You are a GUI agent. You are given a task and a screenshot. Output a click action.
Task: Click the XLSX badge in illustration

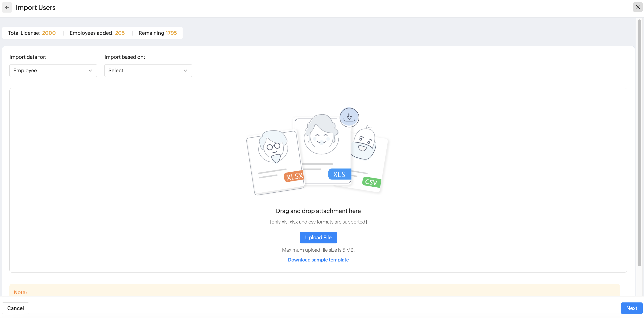point(294,176)
